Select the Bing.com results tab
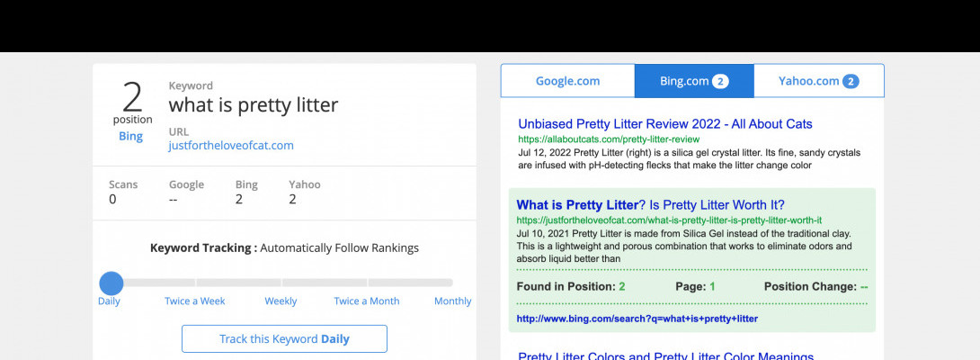The width and height of the screenshot is (980, 360). coord(684,81)
